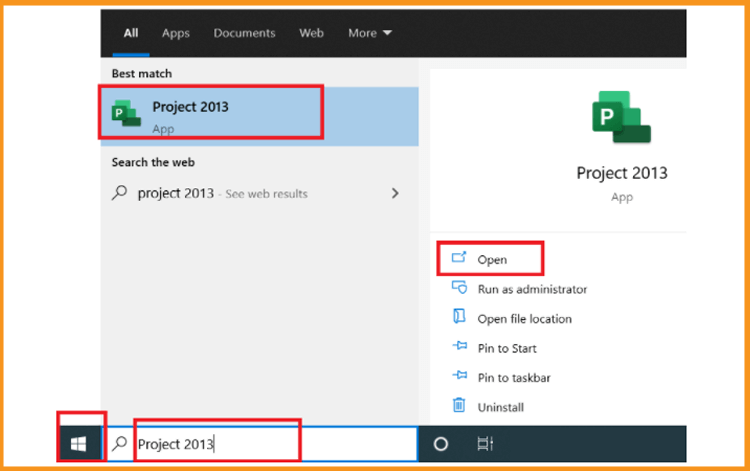Click the Open icon in actions list
The image size is (750, 471).
[459, 258]
